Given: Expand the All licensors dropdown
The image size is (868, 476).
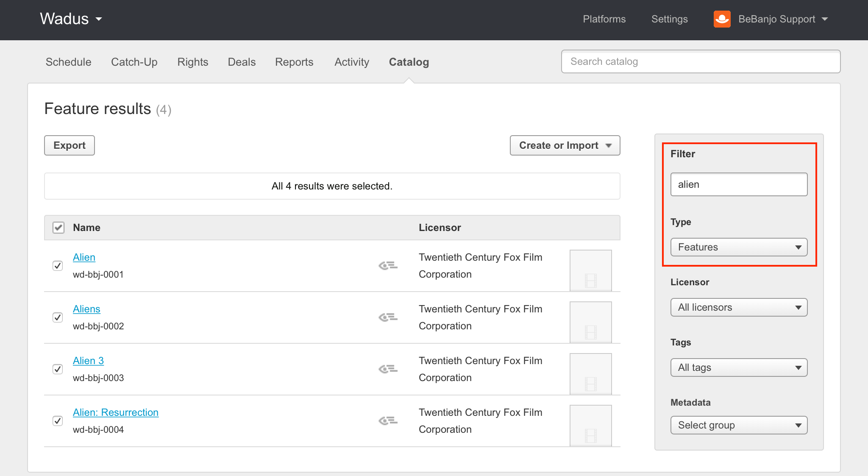Looking at the screenshot, I should (739, 307).
